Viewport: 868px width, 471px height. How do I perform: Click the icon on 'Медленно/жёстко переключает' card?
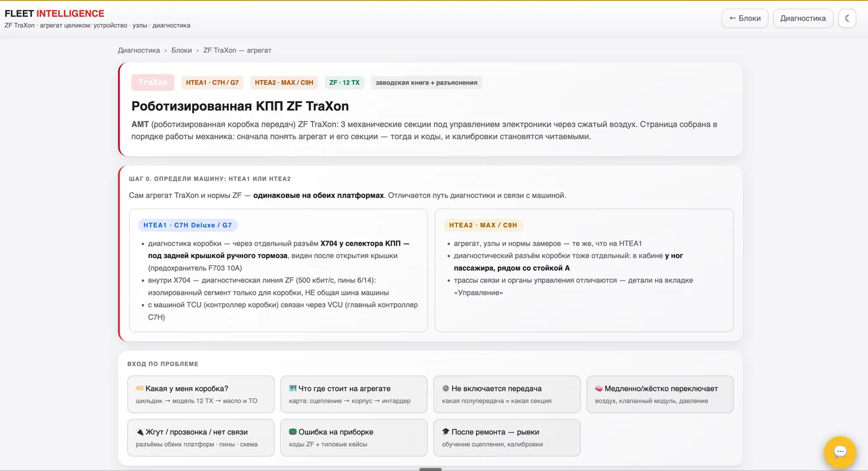(599, 388)
